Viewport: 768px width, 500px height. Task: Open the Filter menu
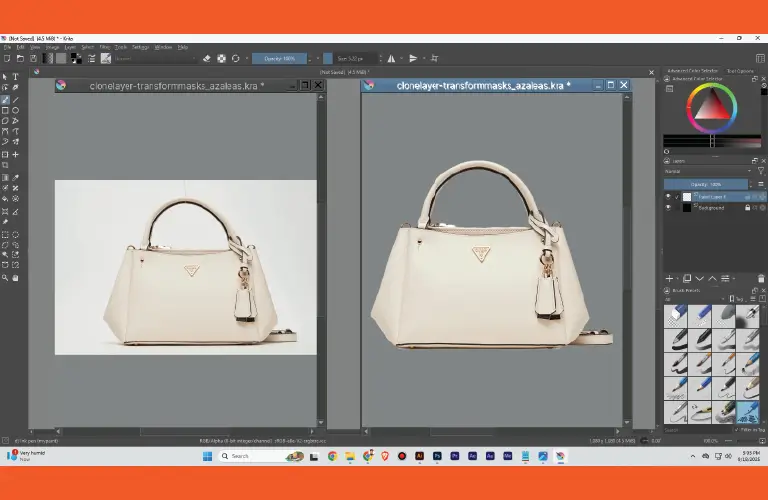pos(104,47)
